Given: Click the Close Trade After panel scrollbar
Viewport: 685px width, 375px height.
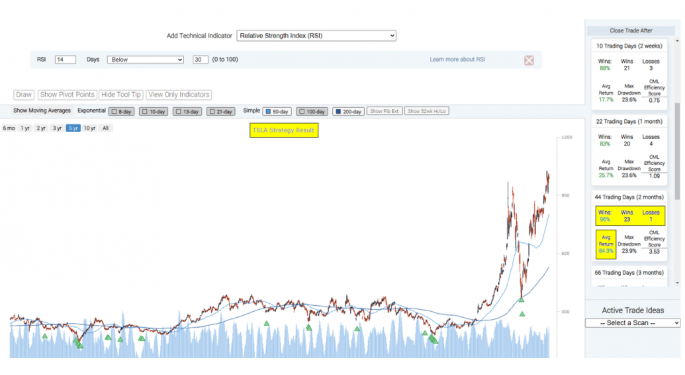Looking at the screenshot, I should click(x=677, y=151).
